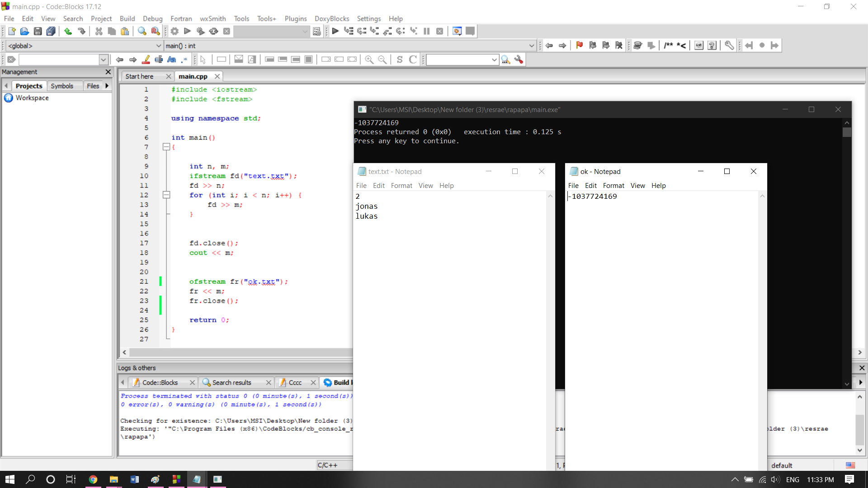
Task: Open the Build menu
Action: 127,19
